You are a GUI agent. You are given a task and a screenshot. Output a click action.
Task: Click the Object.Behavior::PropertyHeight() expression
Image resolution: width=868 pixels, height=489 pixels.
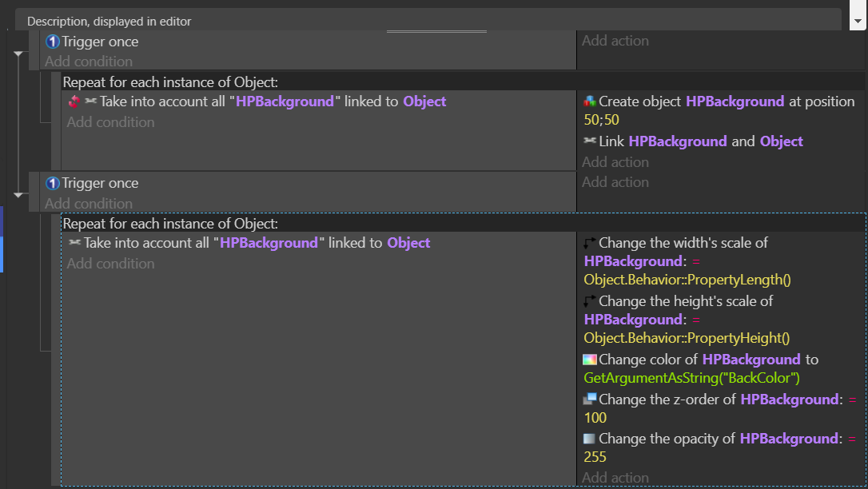pyautogui.click(x=687, y=338)
